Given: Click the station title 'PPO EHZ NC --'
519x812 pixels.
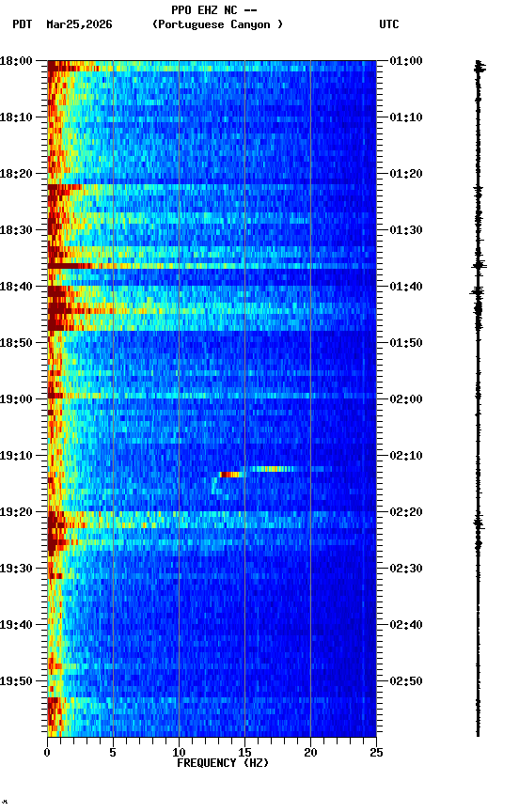Looking at the screenshot, I should coord(214,9).
